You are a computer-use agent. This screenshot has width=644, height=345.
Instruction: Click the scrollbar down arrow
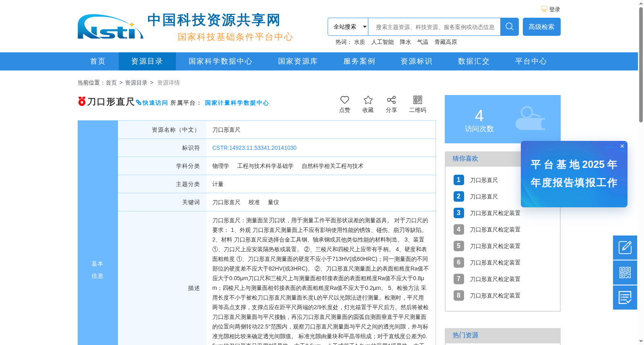641,341
